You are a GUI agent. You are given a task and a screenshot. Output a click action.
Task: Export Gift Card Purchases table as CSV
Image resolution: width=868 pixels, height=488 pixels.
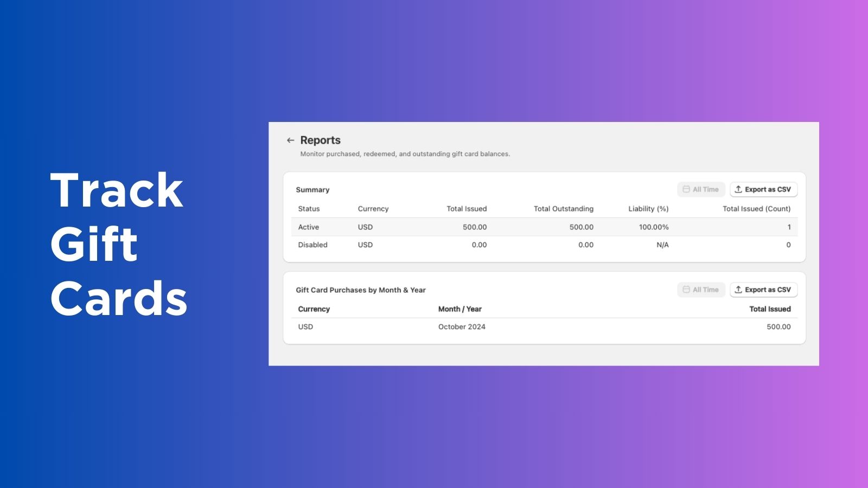coord(763,290)
